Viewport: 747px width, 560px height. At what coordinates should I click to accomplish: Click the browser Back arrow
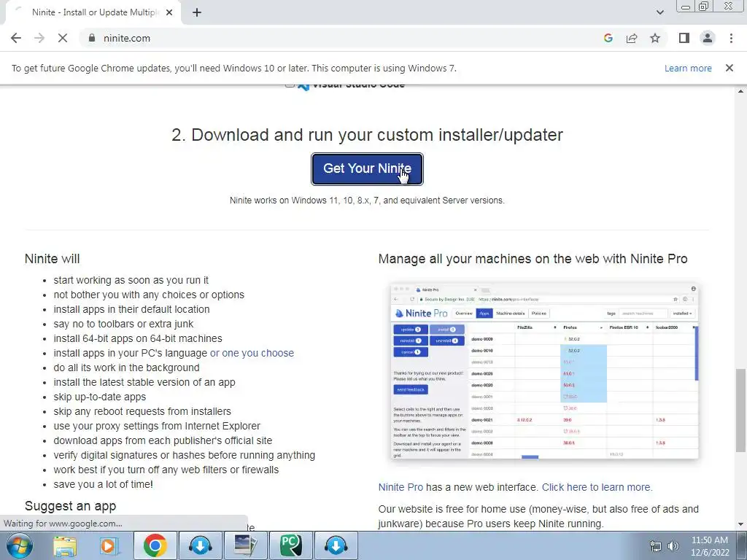[16, 38]
